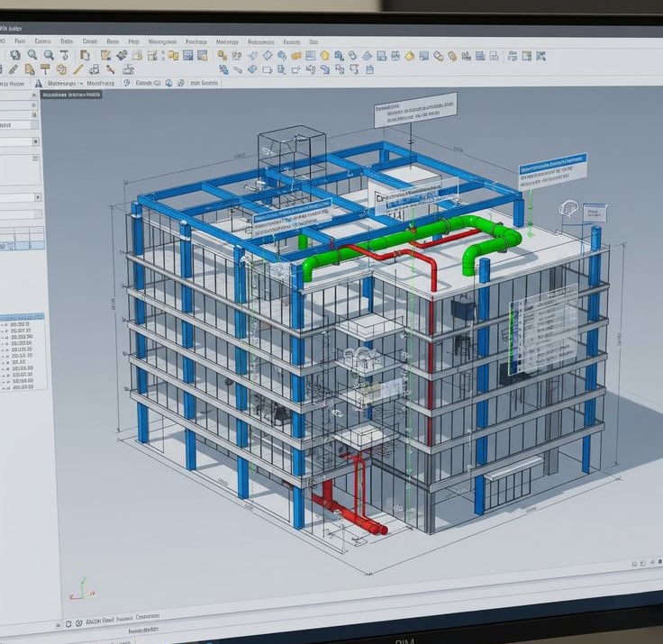663x644 pixels.
Task: Click the small icons at viewport bottom right
Action: 647,562
